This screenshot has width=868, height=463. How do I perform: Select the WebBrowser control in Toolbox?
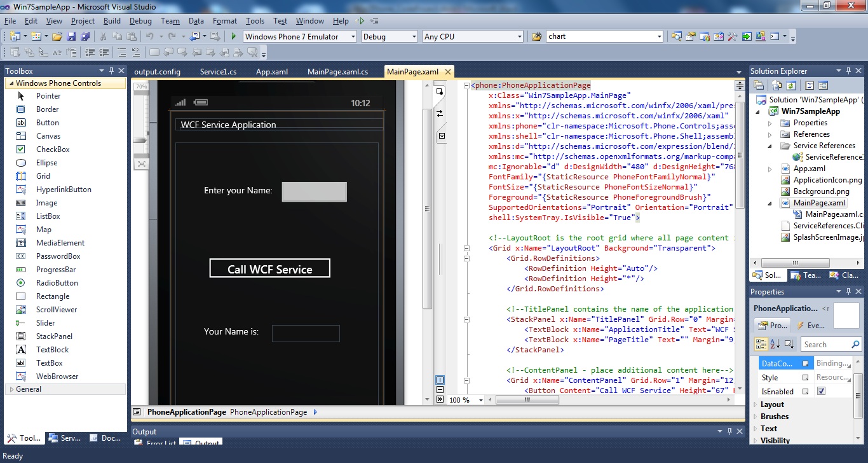point(57,377)
